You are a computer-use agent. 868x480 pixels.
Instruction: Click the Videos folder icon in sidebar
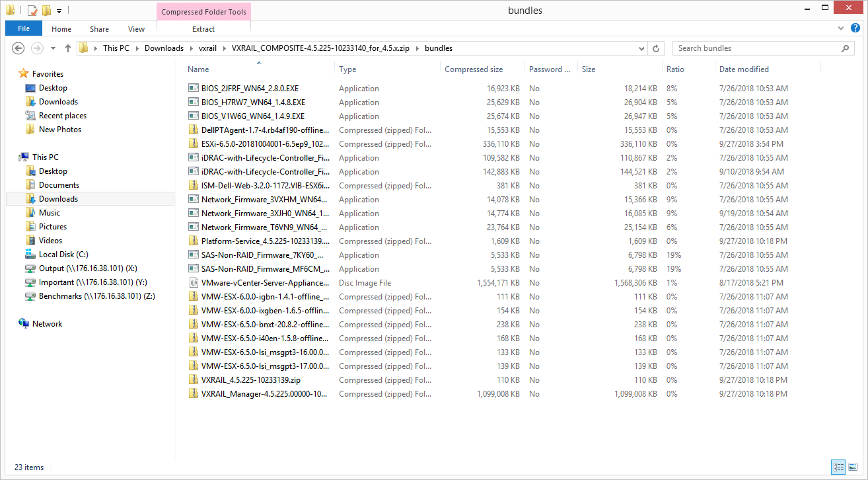(30, 241)
